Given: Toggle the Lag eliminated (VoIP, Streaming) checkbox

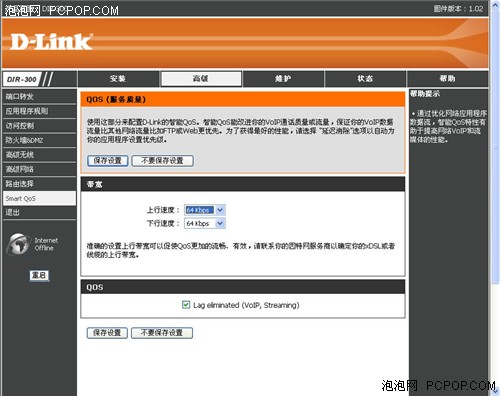Looking at the screenshot, I should pyautogui.click(x=186, y=305).
